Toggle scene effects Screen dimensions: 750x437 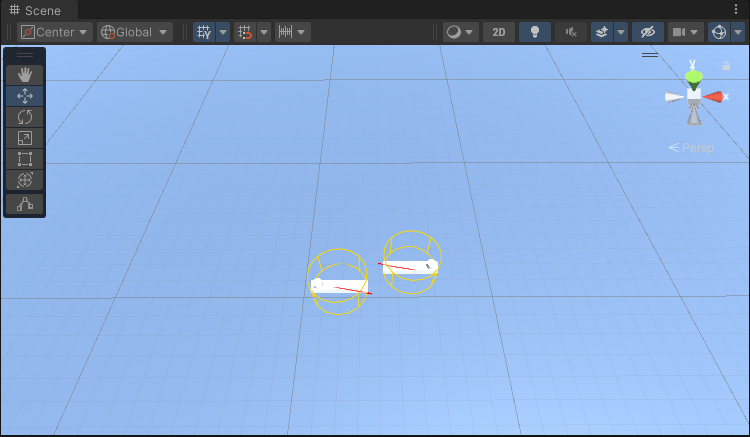602,32
